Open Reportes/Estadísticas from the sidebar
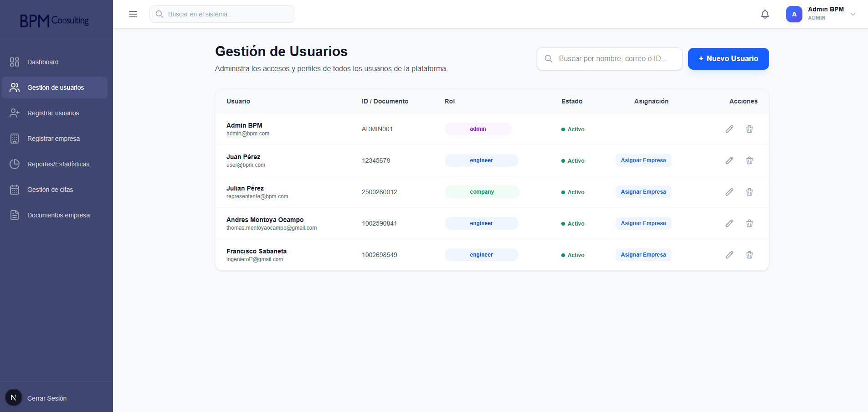Viewport: 868px width, 412px height. 58,164
